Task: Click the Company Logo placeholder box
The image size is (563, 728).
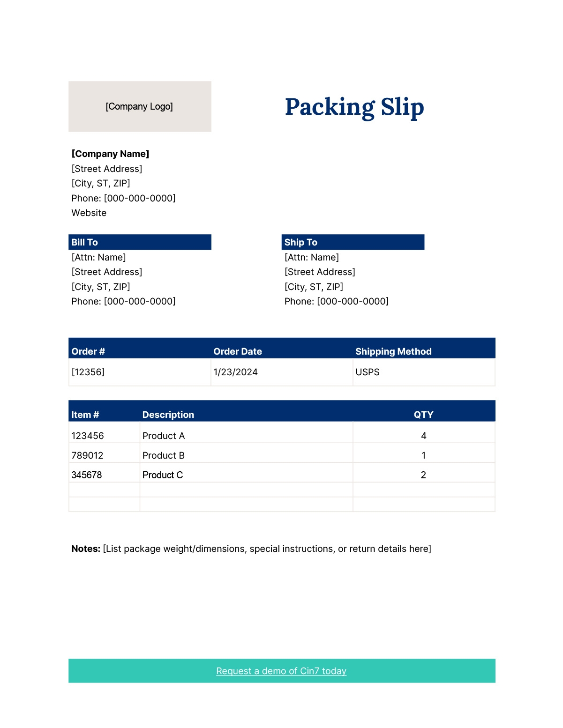Action: [x=140, y=106]
